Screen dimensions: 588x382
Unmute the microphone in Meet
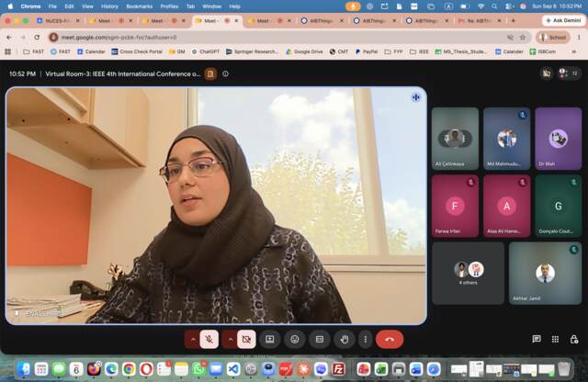[x=209, y=339]
